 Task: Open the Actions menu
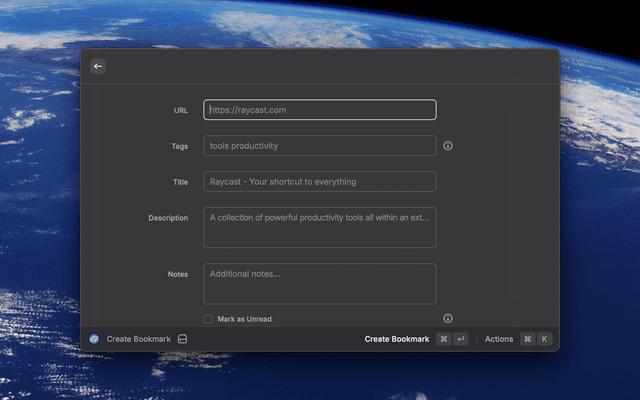click(499, 339)
